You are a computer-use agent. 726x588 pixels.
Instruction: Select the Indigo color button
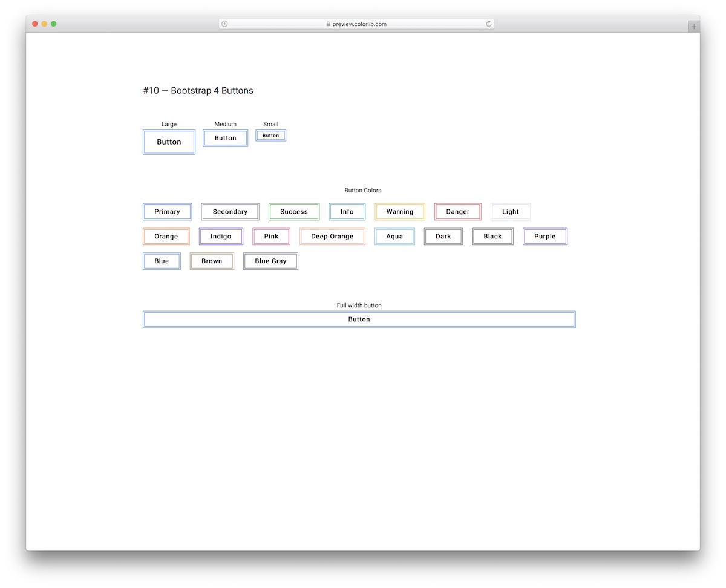click(x=220, y=236)
